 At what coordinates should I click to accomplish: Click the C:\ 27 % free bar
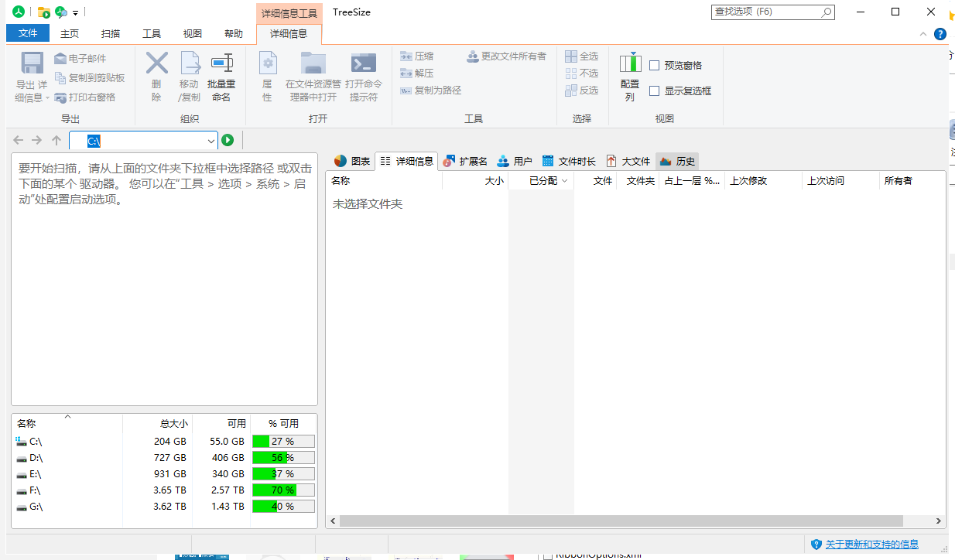(283, 441)
